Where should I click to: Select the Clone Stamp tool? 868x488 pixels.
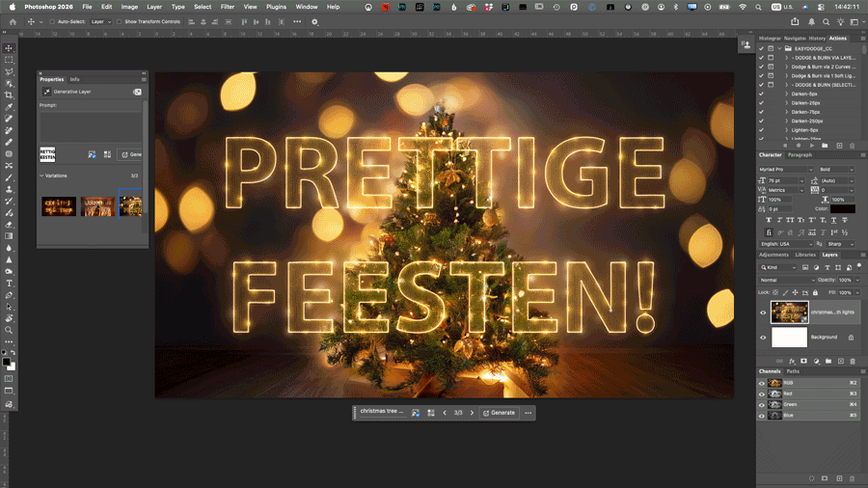coord(9,189)
